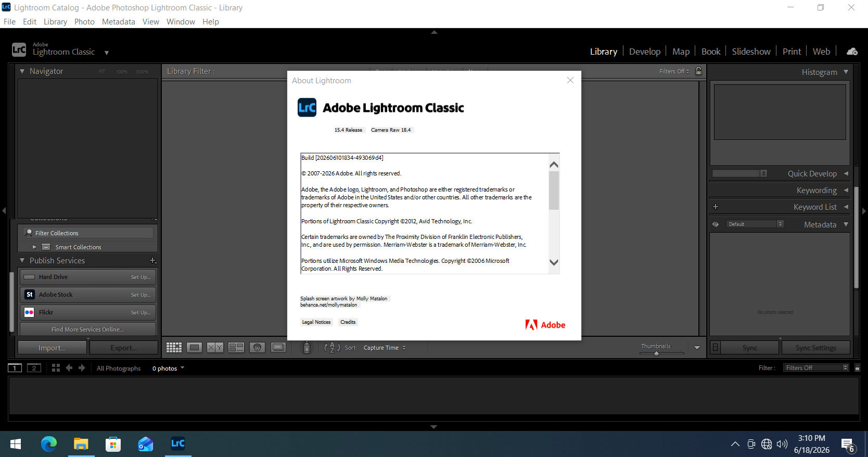Go forward with the filmstrip right arrow
Image resolution: width=868 pixels, height=457 pixels.
click(x=82, y=368)
